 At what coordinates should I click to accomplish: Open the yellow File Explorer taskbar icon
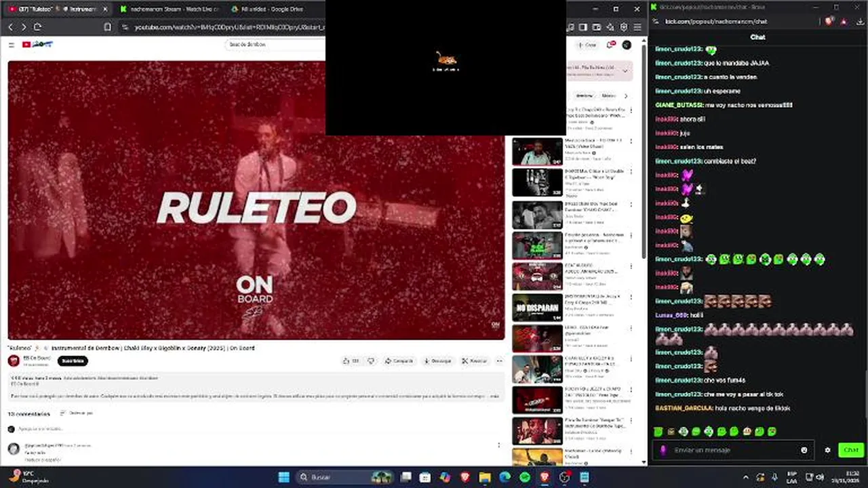coord(485,477)
